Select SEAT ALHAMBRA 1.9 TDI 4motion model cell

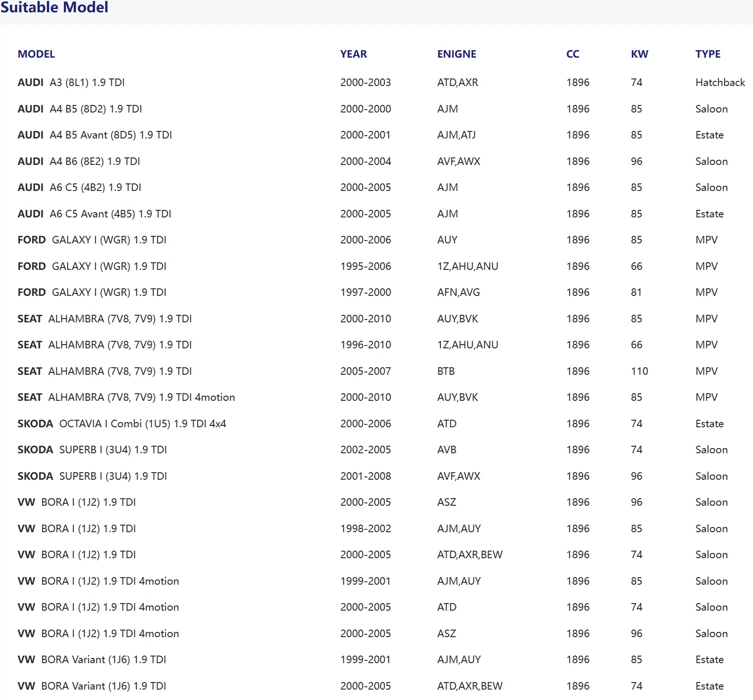(x=126, y=397)
